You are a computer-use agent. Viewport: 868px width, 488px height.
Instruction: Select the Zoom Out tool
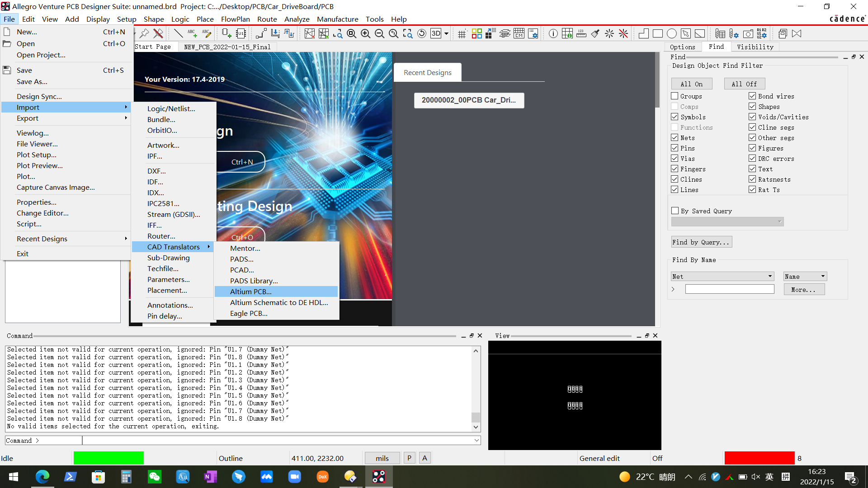click(x=380, y=33)
